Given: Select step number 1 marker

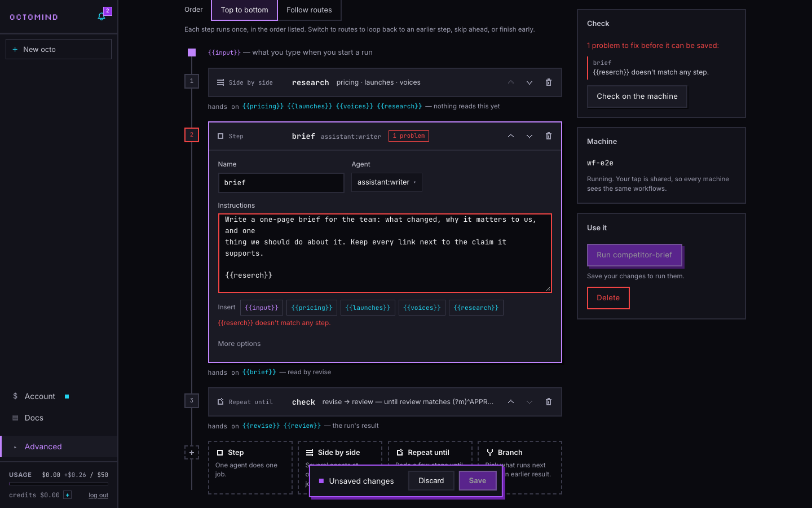Looking at the screenshot, I should point(192,81).
